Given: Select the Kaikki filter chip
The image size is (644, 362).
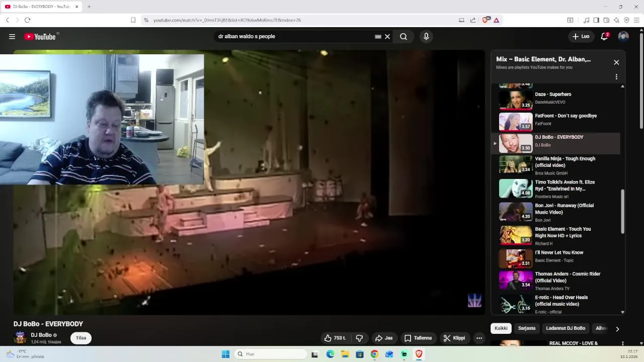Looking at the screenshot, I should (501, 328).
